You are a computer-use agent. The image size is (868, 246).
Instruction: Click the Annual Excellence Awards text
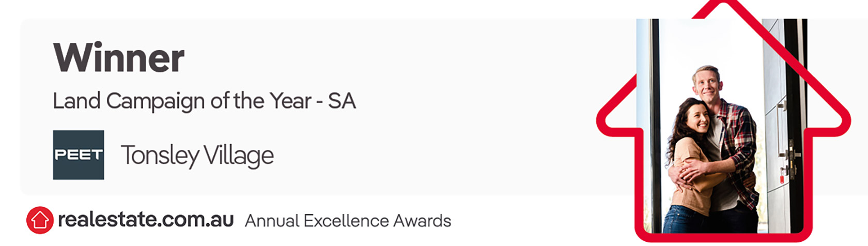pyautogui.click(x=348, y=221)
